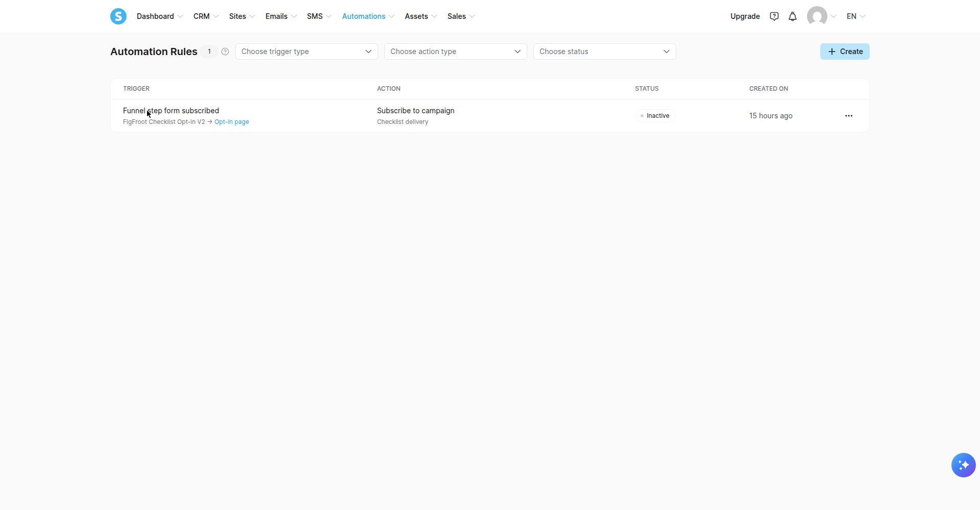Viewport: 980px width, 510px height.
Task: Open the Sites menu
Action: (242, 16)
